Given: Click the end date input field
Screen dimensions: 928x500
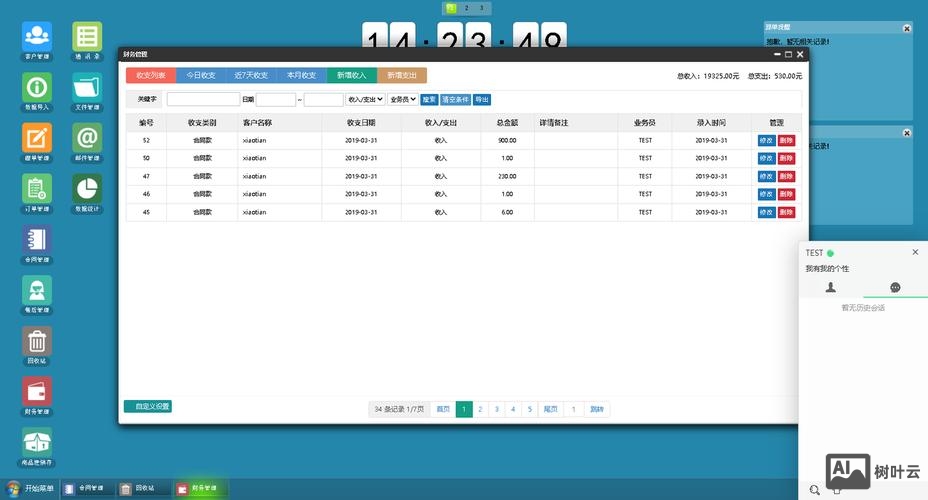Looking at the screenshot, I should [323, 99].
